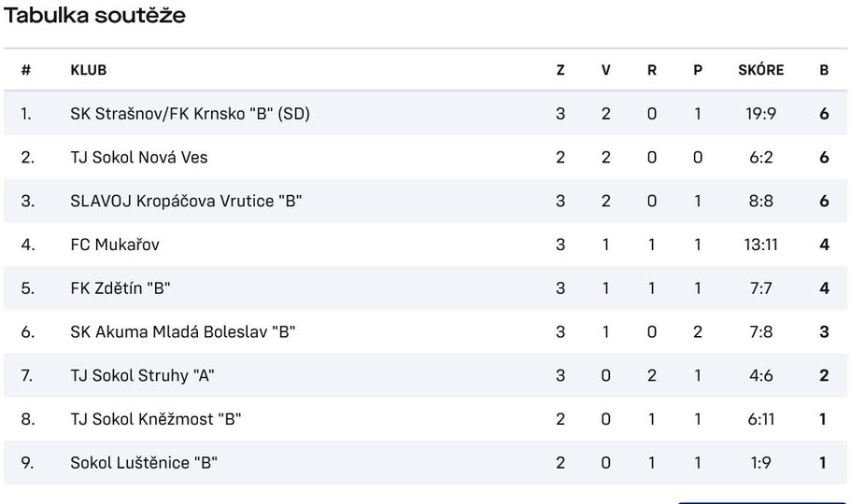Click TJ Sokol Nová Ves team name
Viewport: 865px width, 504px height.
(139, 158)
